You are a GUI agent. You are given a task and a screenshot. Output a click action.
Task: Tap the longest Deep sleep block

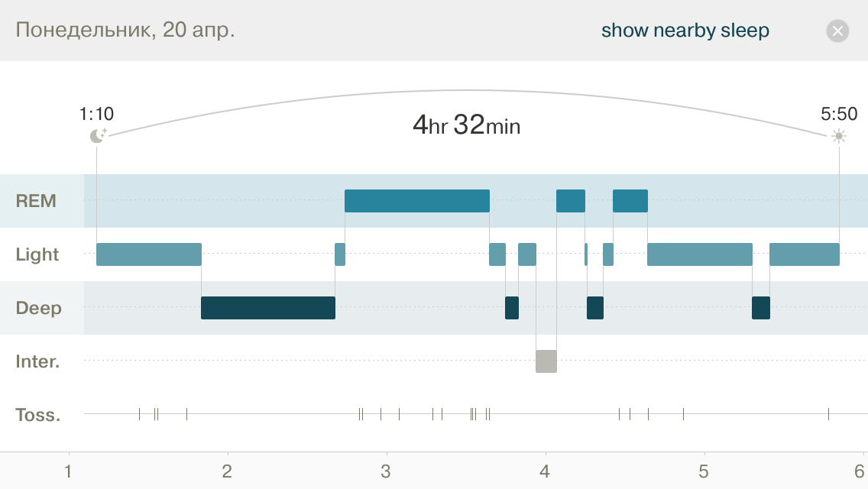coord(267,308)
